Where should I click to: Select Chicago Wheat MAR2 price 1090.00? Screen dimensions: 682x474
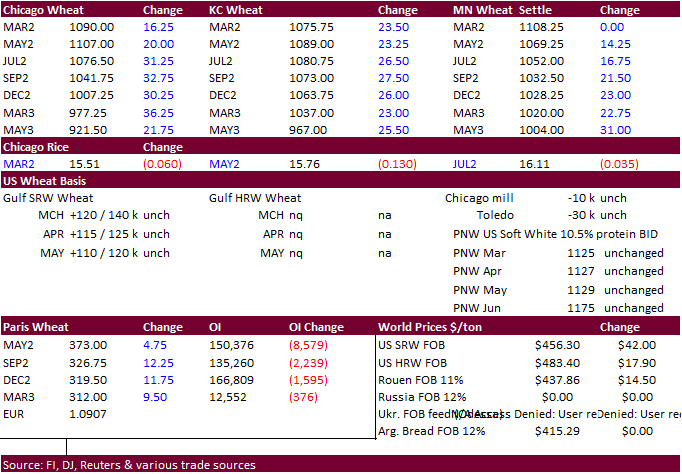tap(90, 28)
